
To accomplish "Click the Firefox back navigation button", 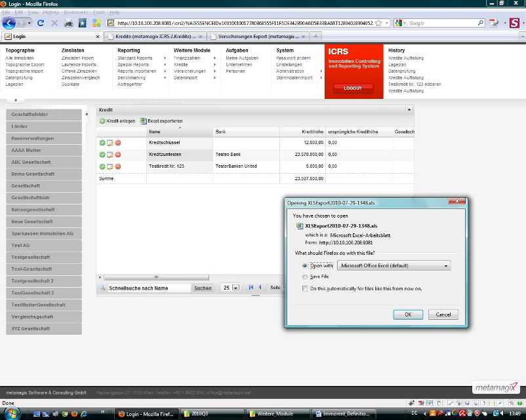I will [9, 23].
